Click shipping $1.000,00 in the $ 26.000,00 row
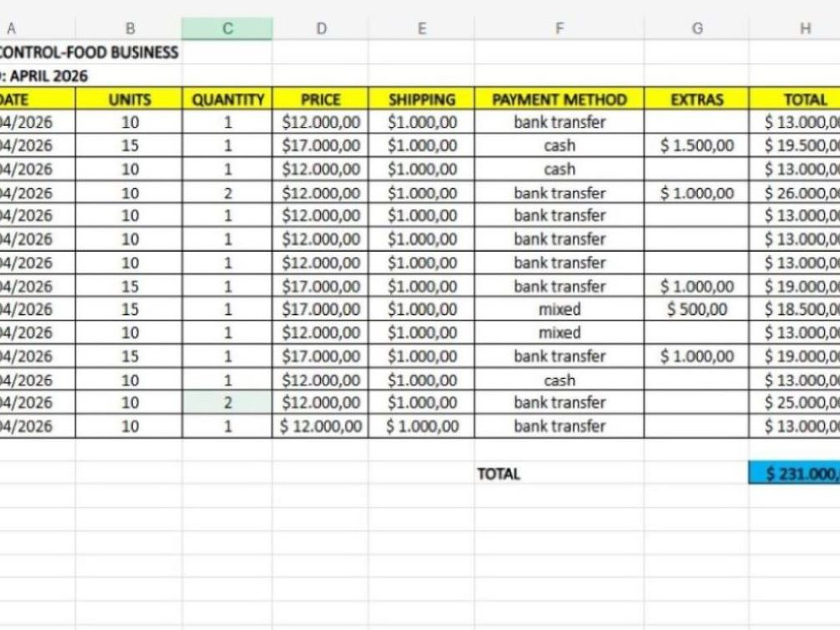Viewport: 840px width, 630px height. (422, 192)
